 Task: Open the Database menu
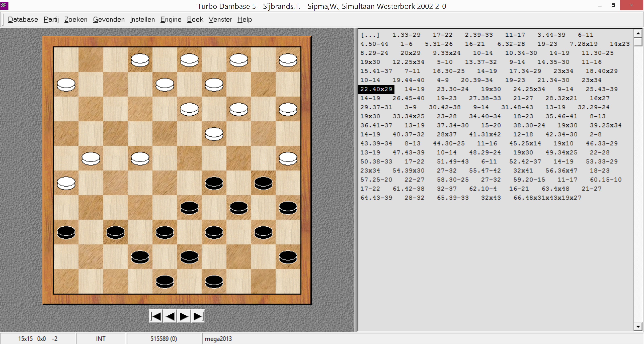[23, 20]
